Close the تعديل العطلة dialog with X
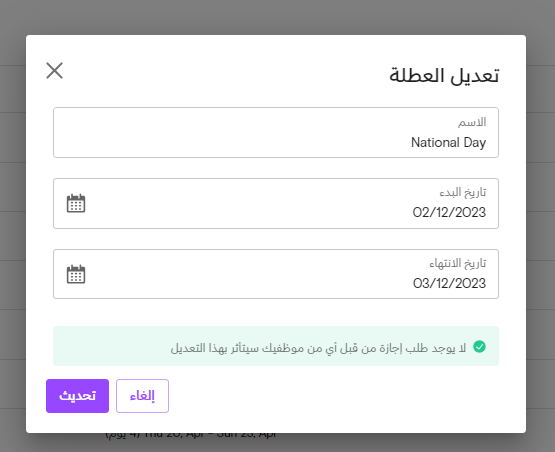The image size is (555, 452). (x=55, y=71)
